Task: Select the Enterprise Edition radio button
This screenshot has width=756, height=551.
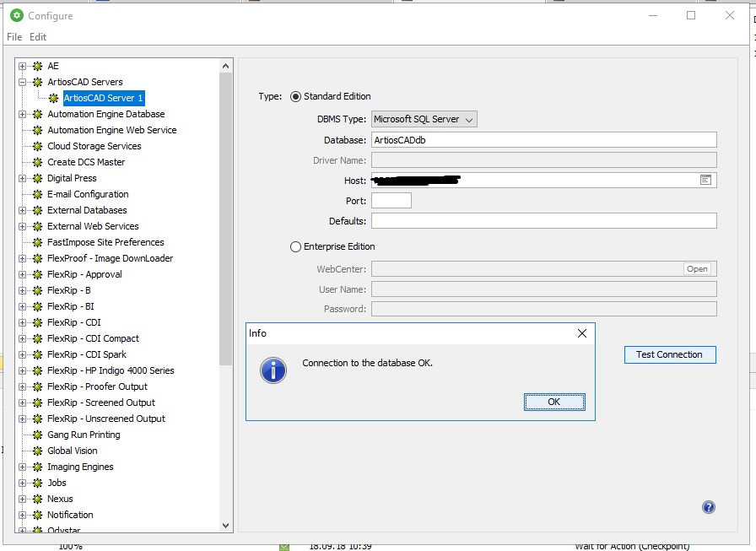Action: (x=295, y=247)
